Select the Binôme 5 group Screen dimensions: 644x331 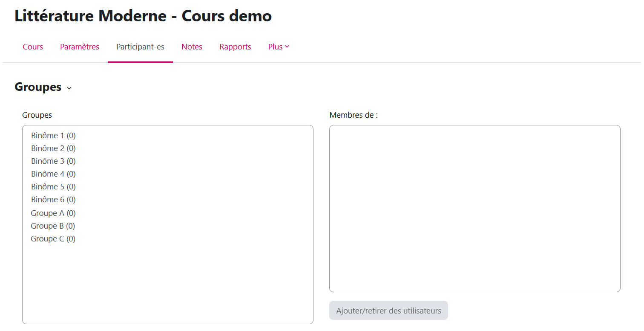click(x=53, y=187)
